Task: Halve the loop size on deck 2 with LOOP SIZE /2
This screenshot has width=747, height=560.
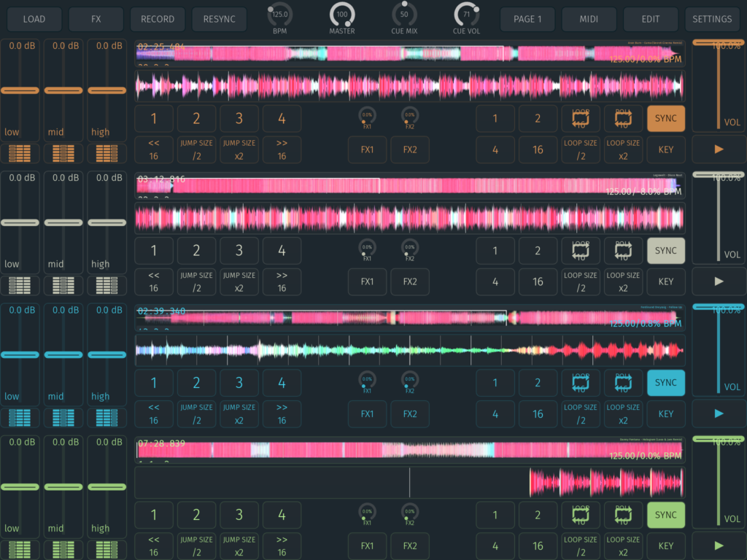Action: click(x=581, y=281)
